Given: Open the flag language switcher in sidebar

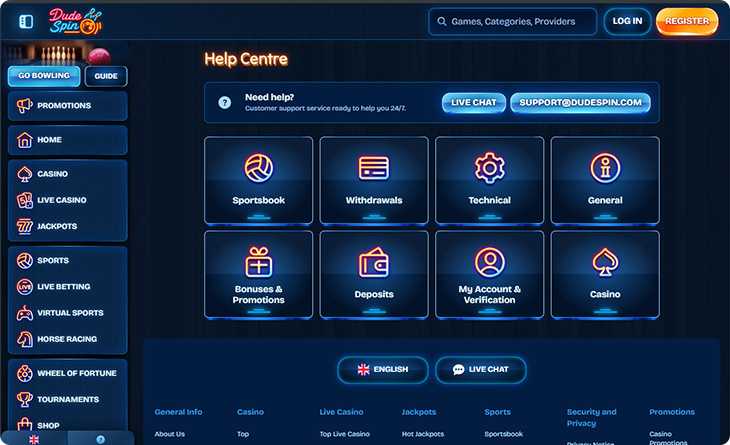Looking at the screenshot, I should tap(34, 439).
